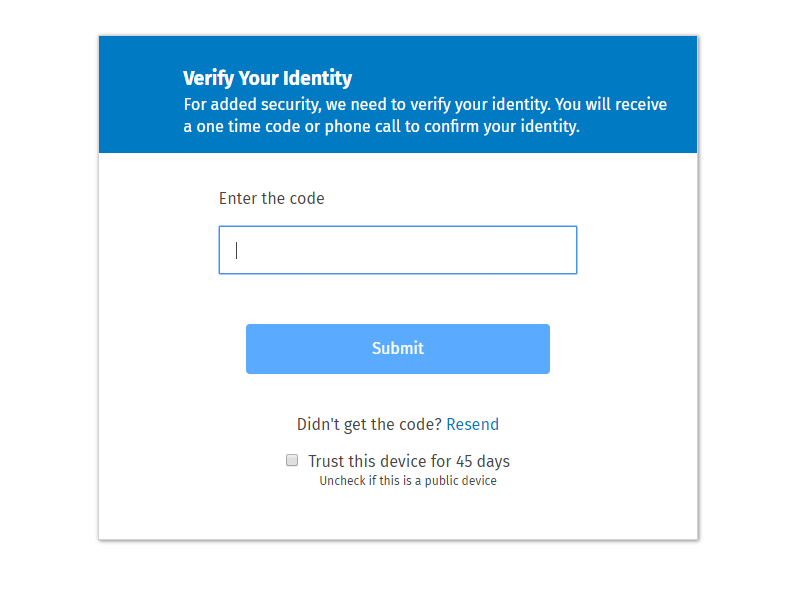Viewport: 790px width, 606px height.
Task: Tick the checkbox beside Trust this device
Action: 292,460
